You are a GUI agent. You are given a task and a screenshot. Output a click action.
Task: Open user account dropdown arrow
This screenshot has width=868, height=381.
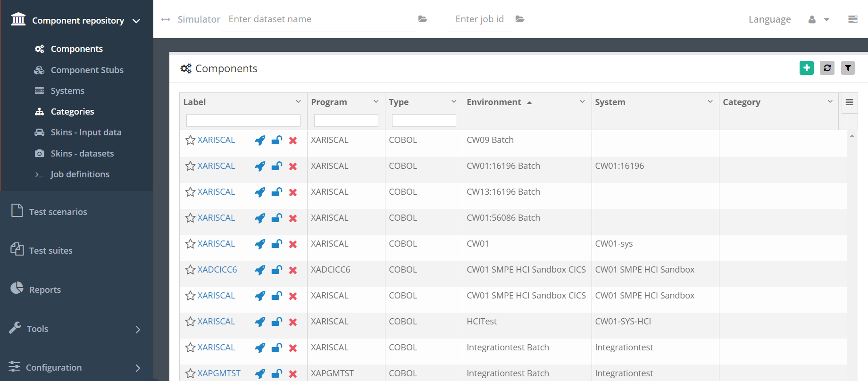[826, 19]
